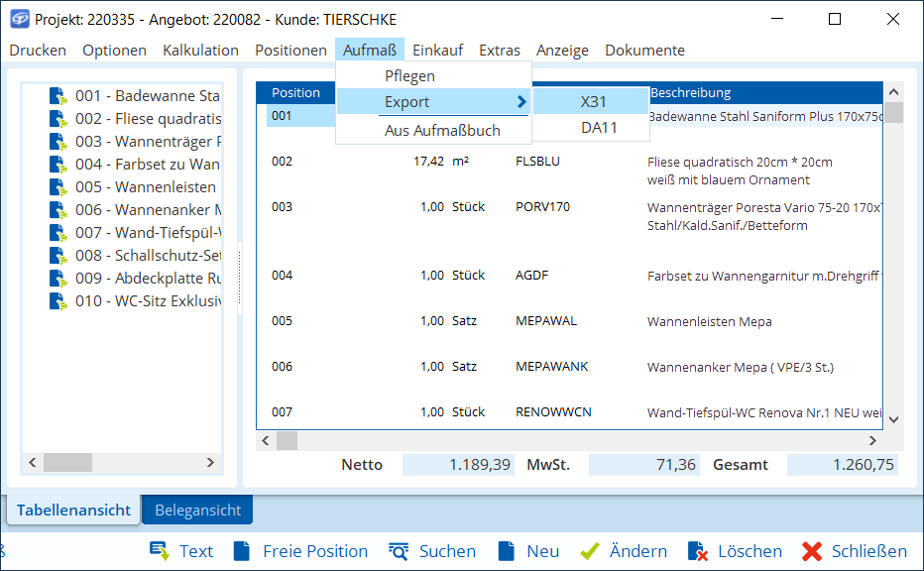Select tree item 001 Badewanne icon
Image resolution: width=924 pixels, height=571 pixels.
click(58, 96)
